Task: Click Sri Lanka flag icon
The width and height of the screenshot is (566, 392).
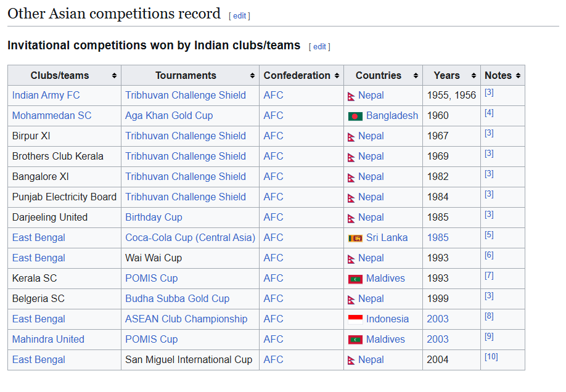Action: pos(355,239)
